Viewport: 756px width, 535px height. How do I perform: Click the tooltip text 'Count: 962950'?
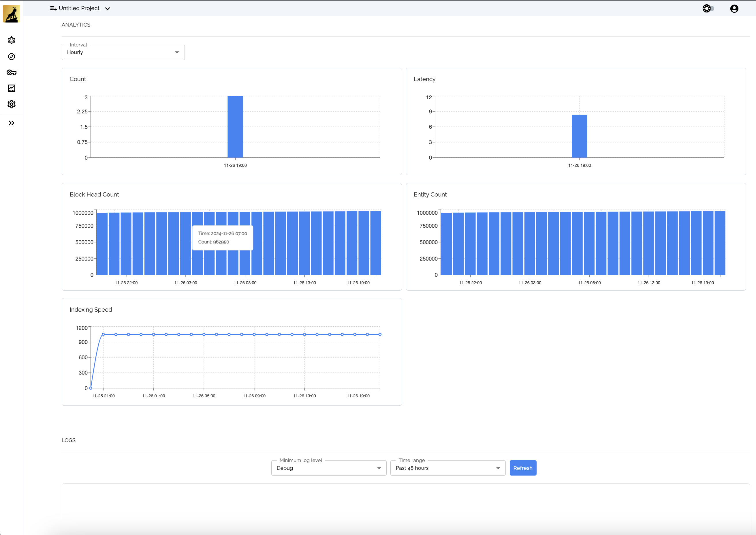coord(214,242)
